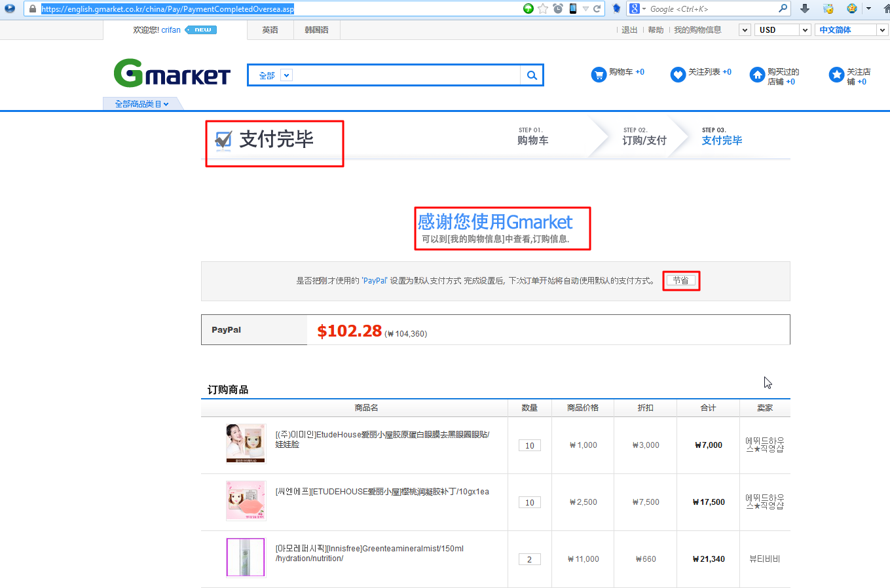Select STEP 02 订购/支付 step
This screenshot has width=890, height=588.
tap(644, 137)
